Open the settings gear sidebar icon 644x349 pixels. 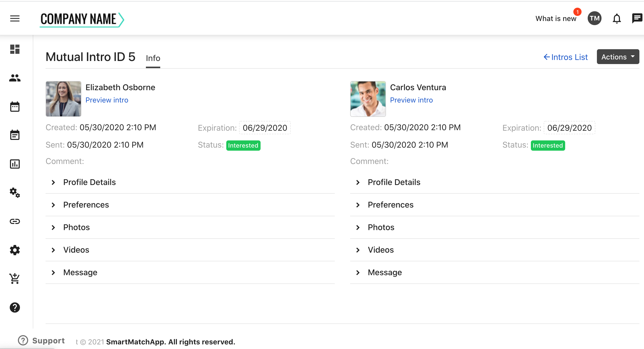(15, 250)
